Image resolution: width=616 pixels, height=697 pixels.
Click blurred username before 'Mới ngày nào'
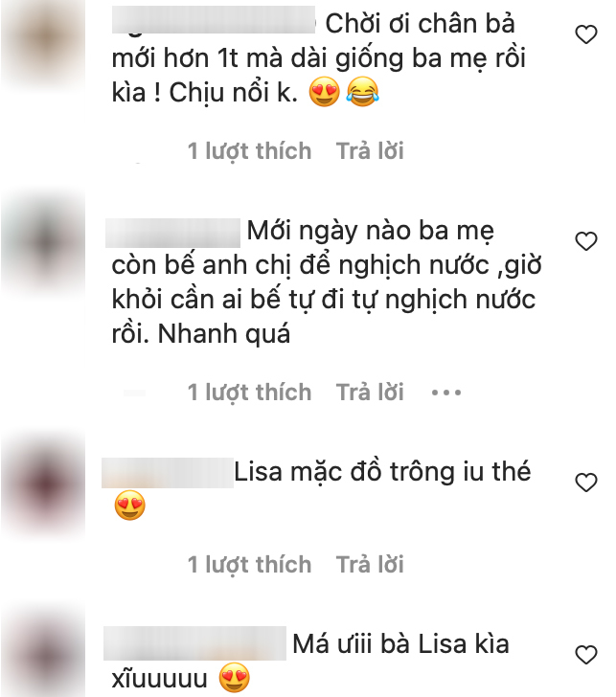pos(173,233)
